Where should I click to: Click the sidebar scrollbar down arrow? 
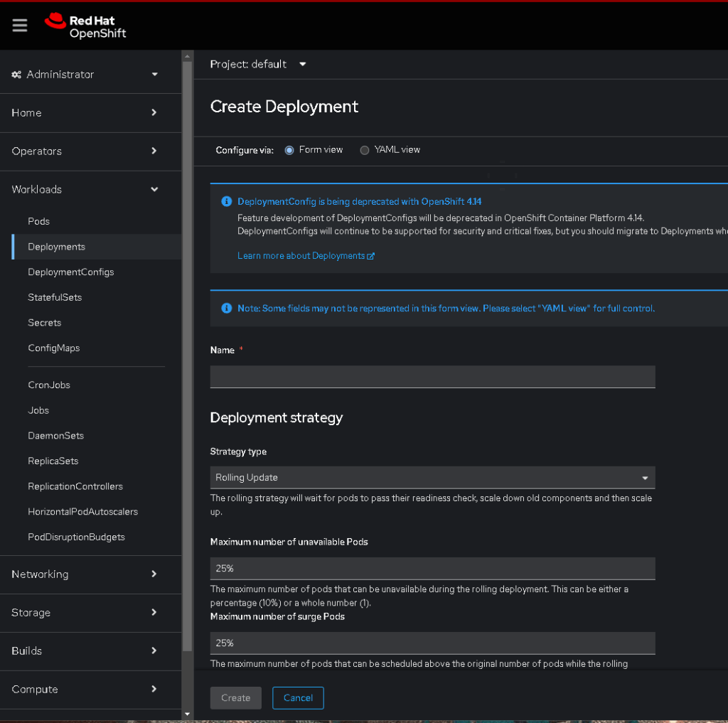(x=187, y=714)
